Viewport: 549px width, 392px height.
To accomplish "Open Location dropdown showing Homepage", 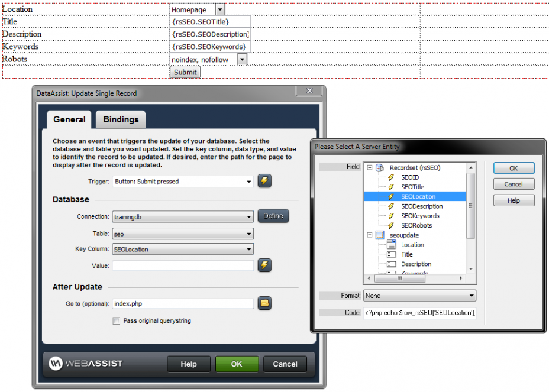I will [220, 9].
